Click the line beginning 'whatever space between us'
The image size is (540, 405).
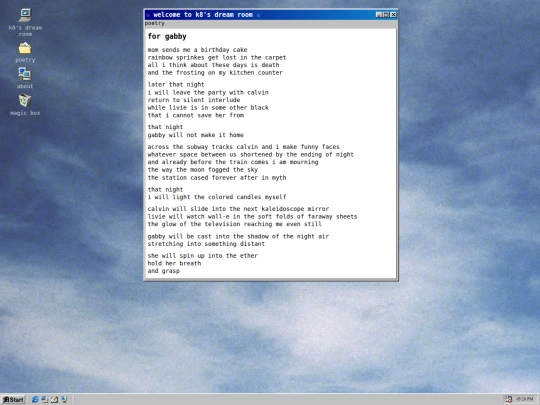point(251,155)
